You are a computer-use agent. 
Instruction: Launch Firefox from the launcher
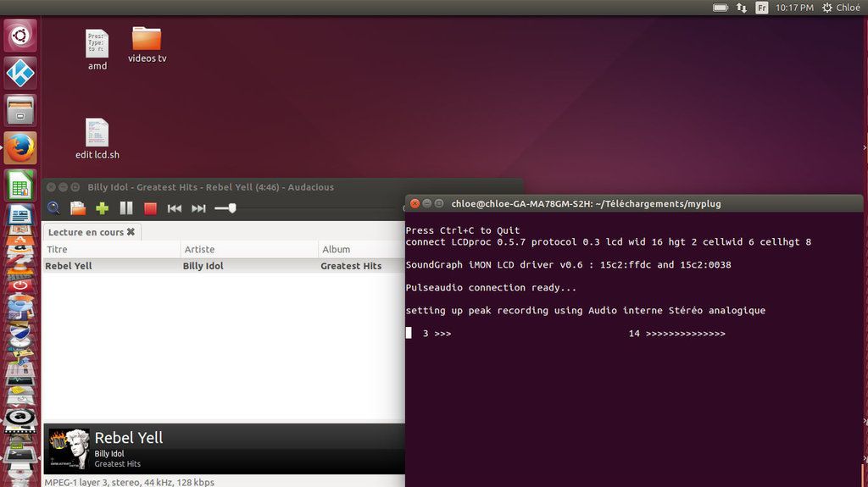(x=20, y=147)
